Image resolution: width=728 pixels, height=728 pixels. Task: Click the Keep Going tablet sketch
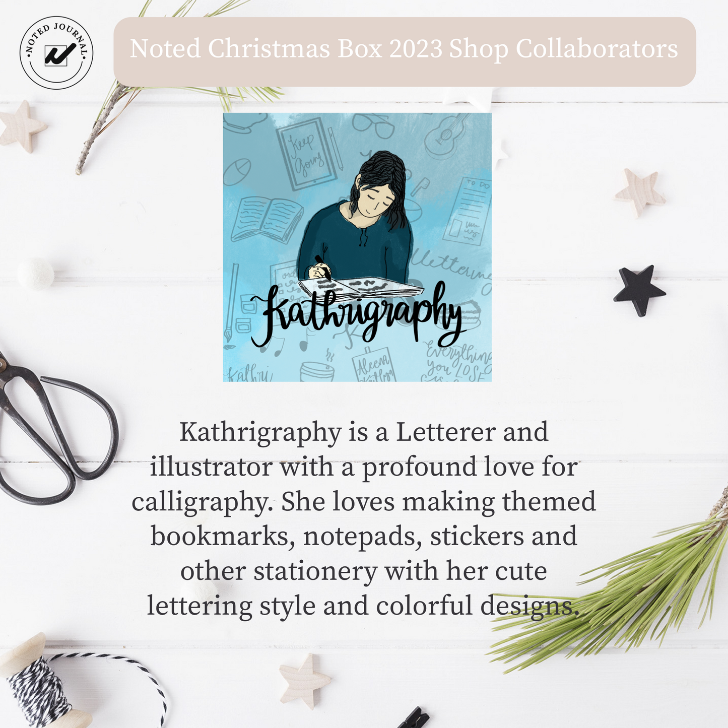306,153
